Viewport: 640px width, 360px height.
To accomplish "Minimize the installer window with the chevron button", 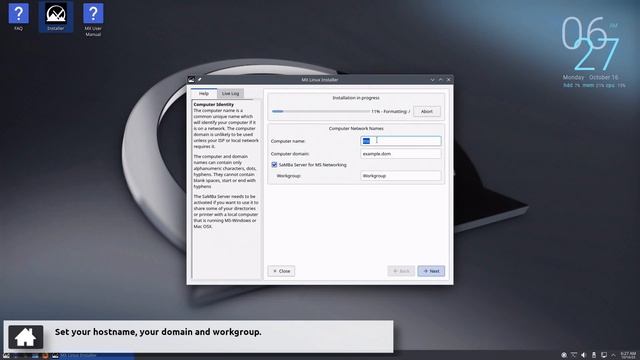I will coord(432,80).
